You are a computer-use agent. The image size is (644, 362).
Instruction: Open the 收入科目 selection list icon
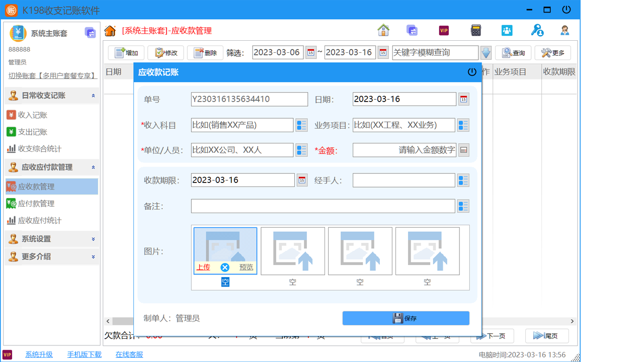(x=301, y=125)
